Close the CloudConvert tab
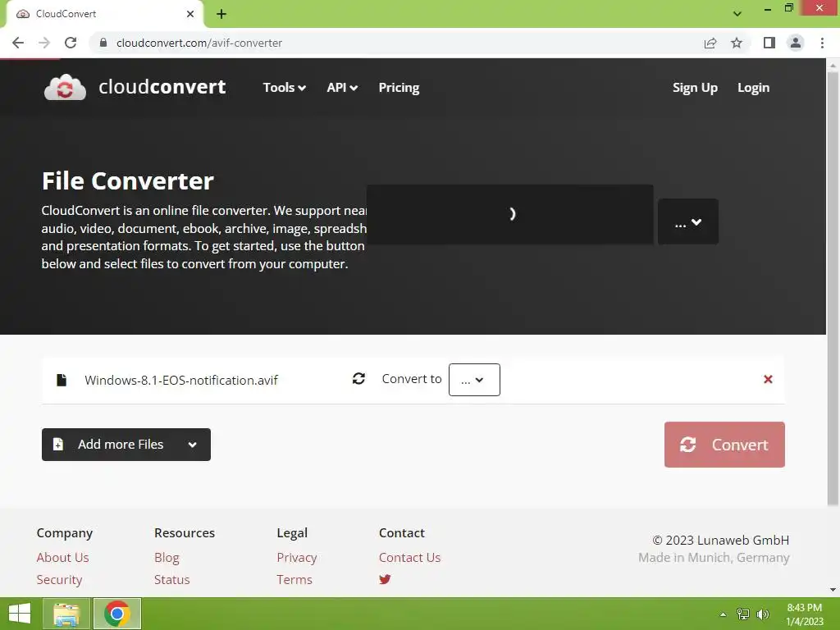 pos(190,14)
